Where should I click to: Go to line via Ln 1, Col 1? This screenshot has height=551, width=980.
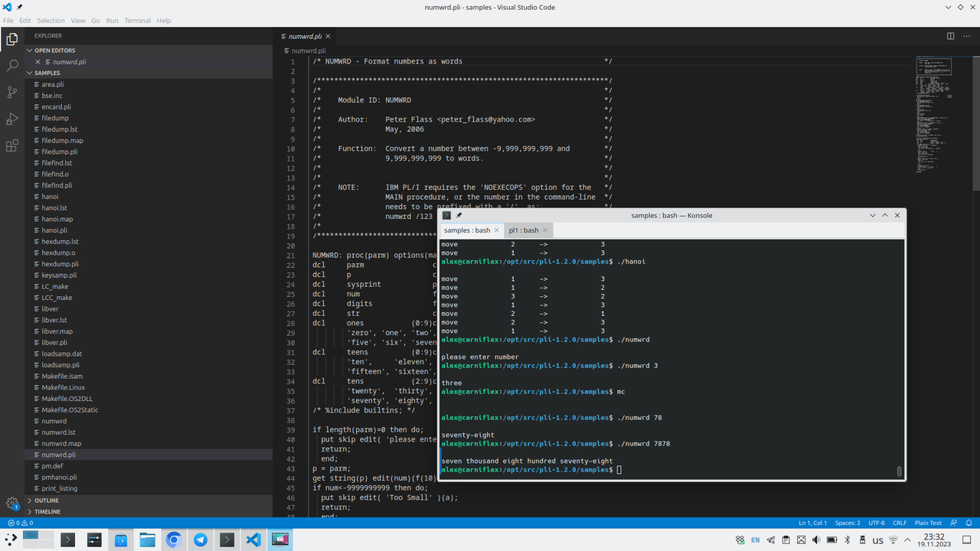(812, 523)
